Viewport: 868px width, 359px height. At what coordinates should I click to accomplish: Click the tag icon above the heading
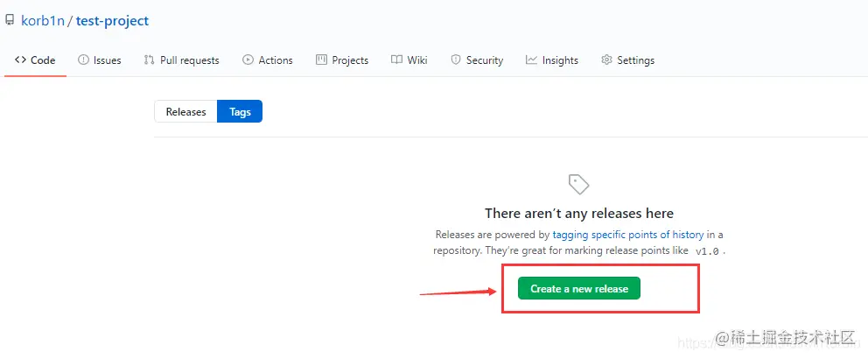[x=579, y=184]
